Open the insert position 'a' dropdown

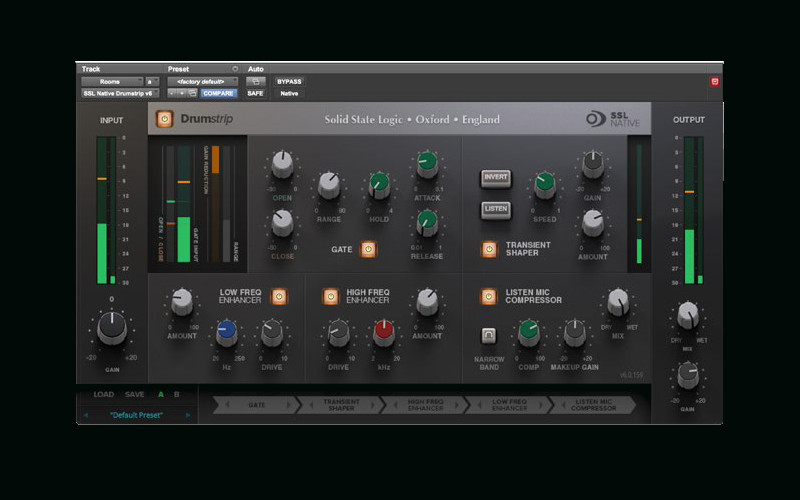coord(152,82)
